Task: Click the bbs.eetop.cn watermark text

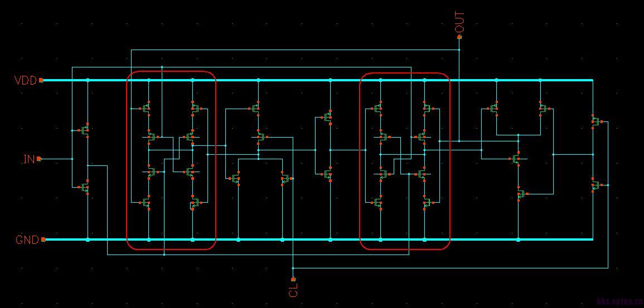Action: tap(619, 301)
